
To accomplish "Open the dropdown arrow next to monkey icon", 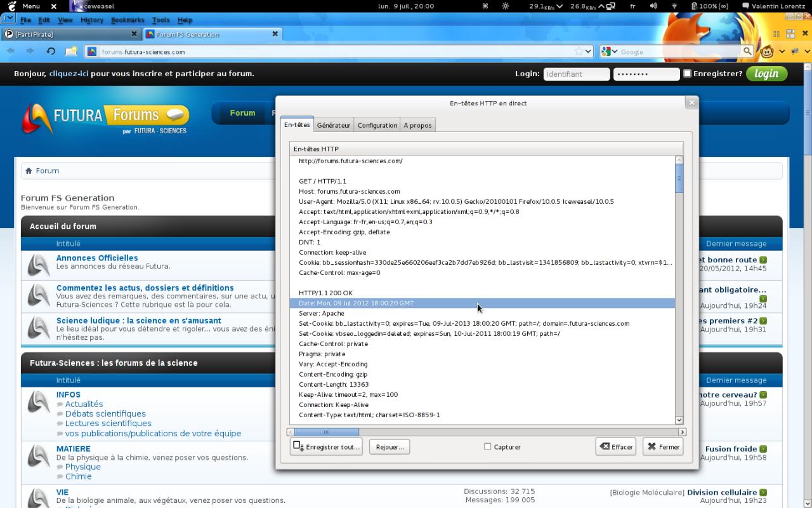I will (x=782, y=51).
